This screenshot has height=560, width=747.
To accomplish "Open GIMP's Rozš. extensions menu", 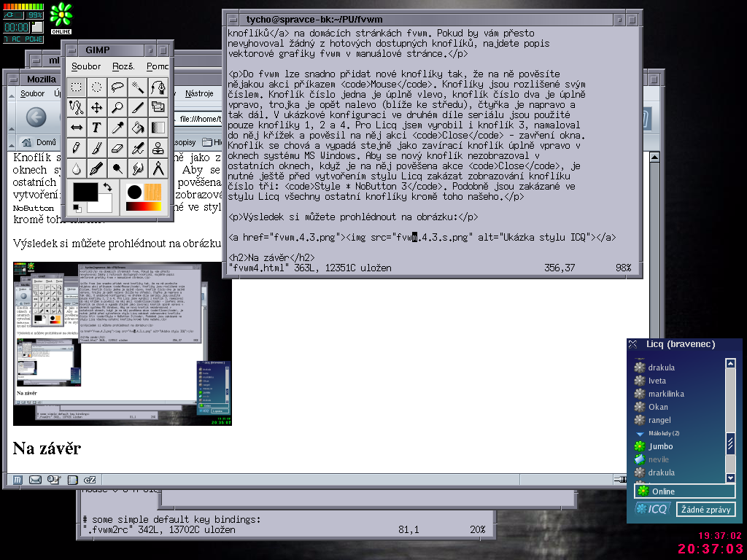I will click(x=123, y=66).
